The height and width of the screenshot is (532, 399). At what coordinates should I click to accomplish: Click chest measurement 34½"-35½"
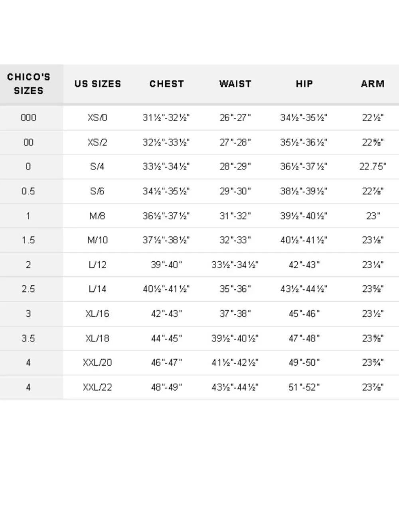click(x=166, y=191)
